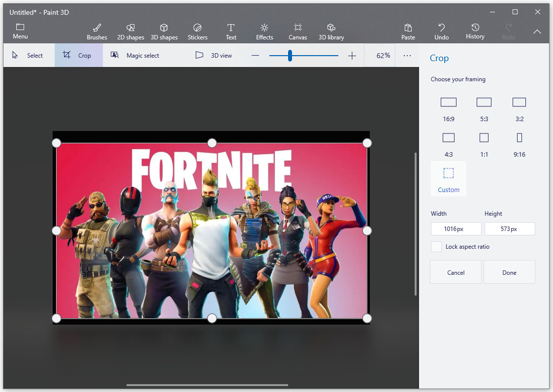
Task: Select the 2D shapes tool
Action: [x=130, y=32]
